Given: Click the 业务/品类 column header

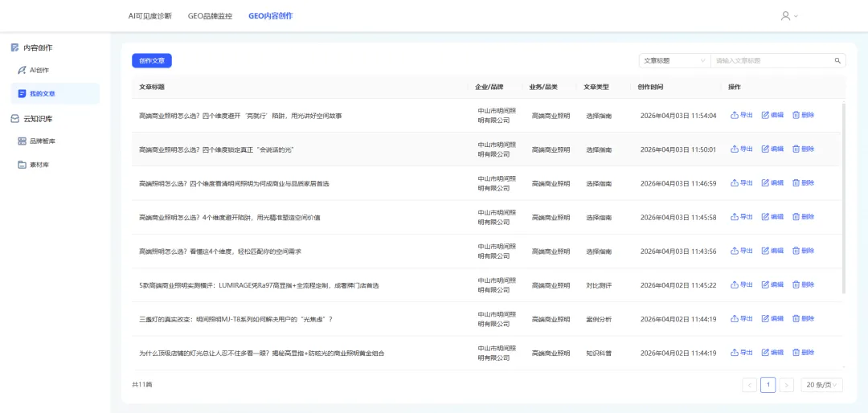Looking at the screenshot, I should click(543, 87).
